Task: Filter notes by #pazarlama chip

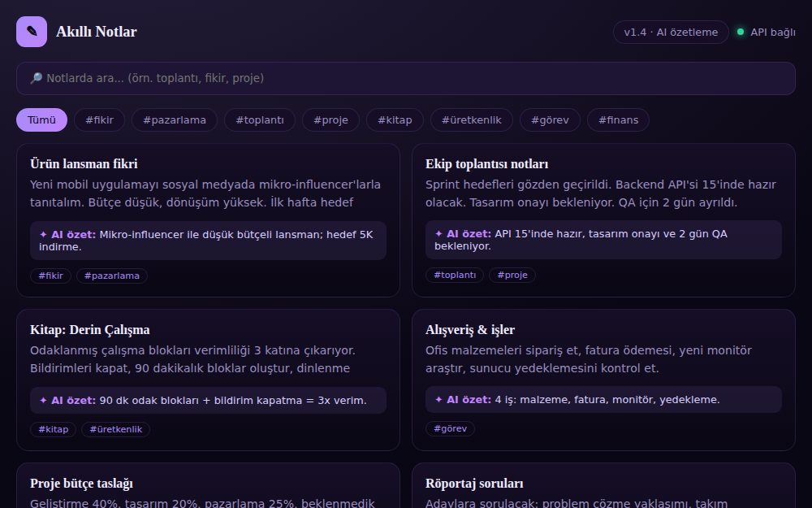Action: pos(175,119)
